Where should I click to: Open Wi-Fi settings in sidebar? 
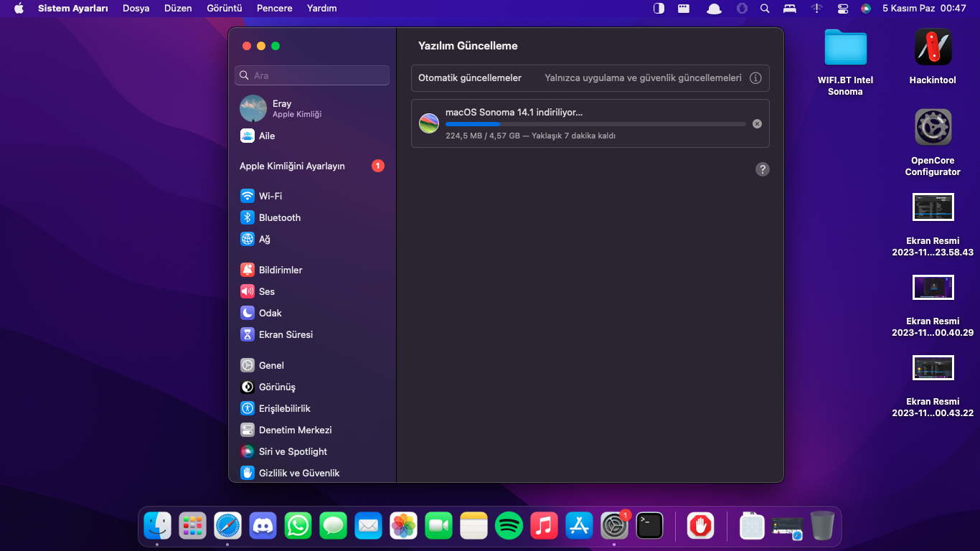click(270, 196)
